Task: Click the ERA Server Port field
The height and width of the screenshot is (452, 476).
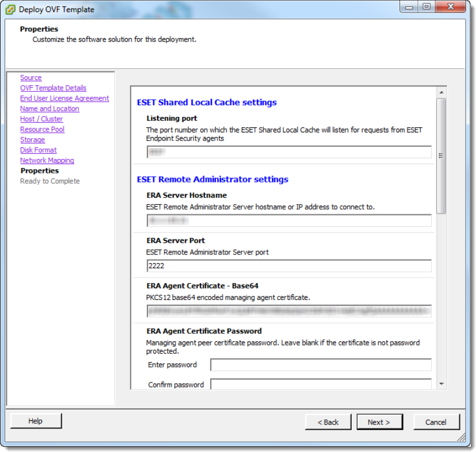Action: (289, 266)
